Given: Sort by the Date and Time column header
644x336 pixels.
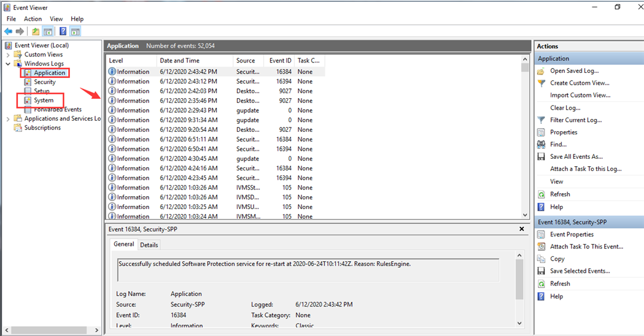Looking at the screenshot, I should coord(195,61).
